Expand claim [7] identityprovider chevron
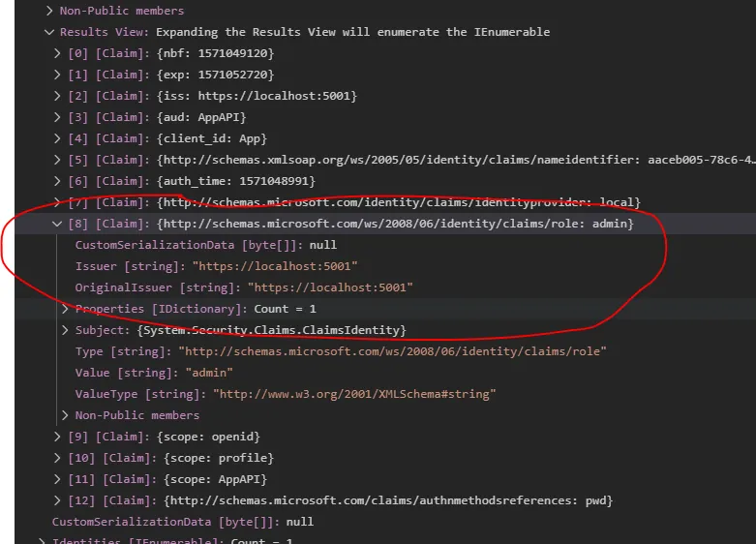 coord(57,202)
